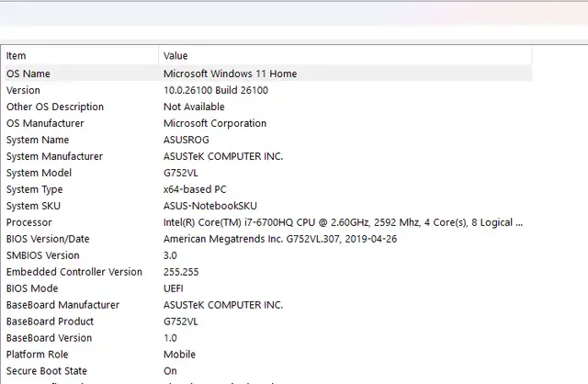588x384 pixels.
Task: Click the x64-based PC value
Action: [x=195, y=189]
